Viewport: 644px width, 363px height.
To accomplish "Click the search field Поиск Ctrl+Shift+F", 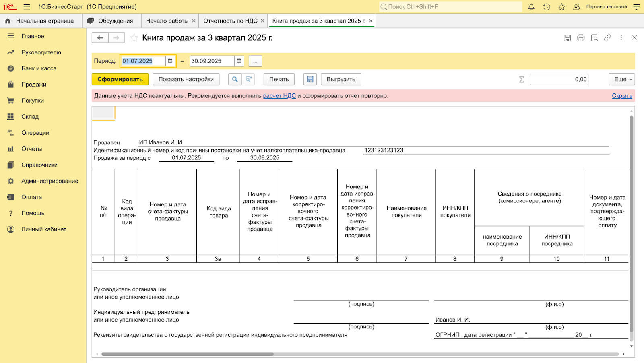I will (x=451, y=7).
